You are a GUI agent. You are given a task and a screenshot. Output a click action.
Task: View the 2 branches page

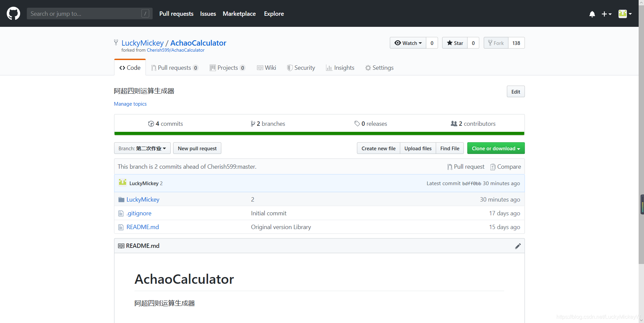point(268,124)
